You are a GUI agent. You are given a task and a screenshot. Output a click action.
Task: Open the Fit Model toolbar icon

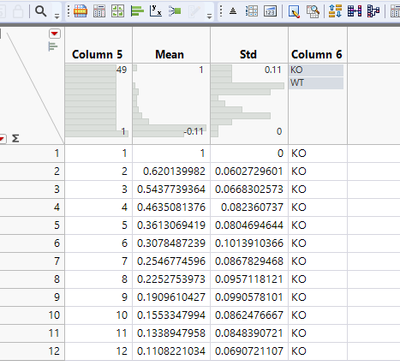(175, 12)
